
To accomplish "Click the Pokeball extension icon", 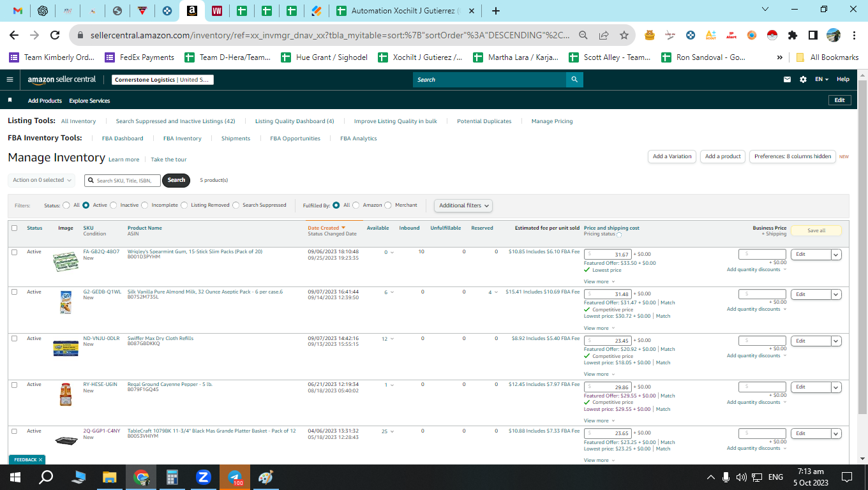I will 772,35.
